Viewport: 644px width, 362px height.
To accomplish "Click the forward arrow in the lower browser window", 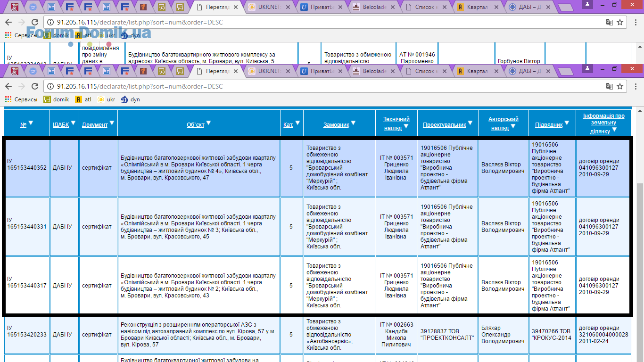I will 22,86.
